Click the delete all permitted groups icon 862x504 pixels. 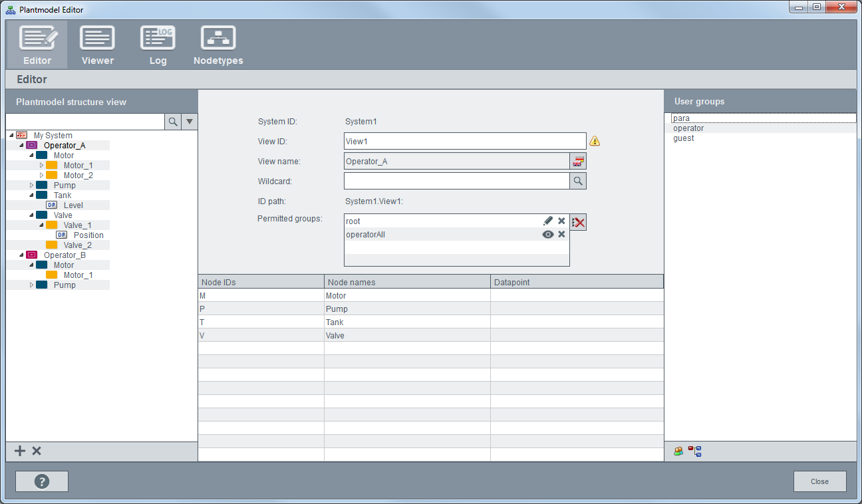point(579,222)
